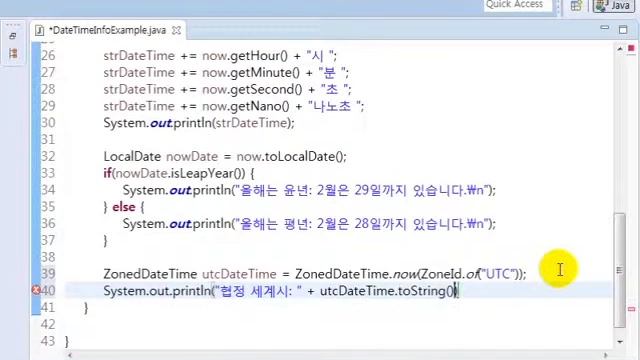
Task: Click the "협정 세계시: " string on line 40
Action: tap(258, 291)
